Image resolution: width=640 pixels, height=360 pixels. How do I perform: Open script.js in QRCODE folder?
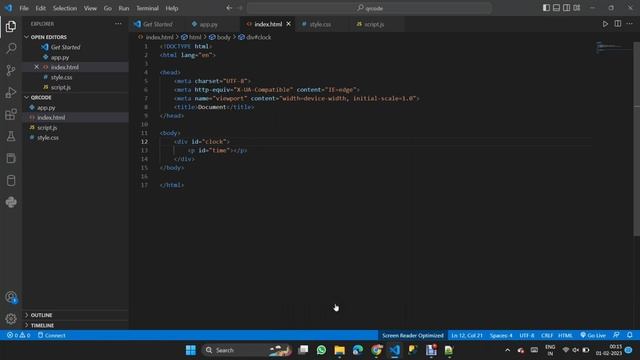click(76, 128)
